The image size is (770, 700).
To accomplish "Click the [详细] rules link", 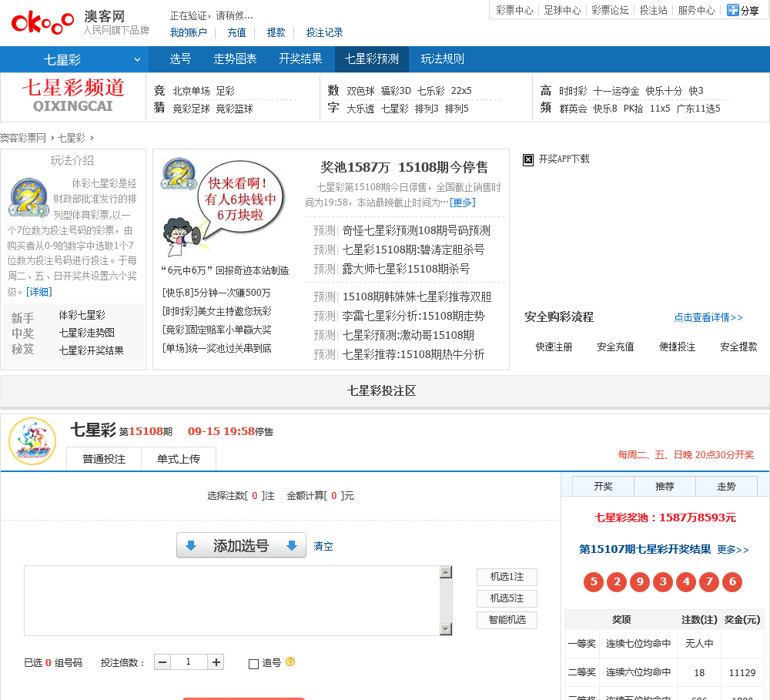I will pos(38,292).
